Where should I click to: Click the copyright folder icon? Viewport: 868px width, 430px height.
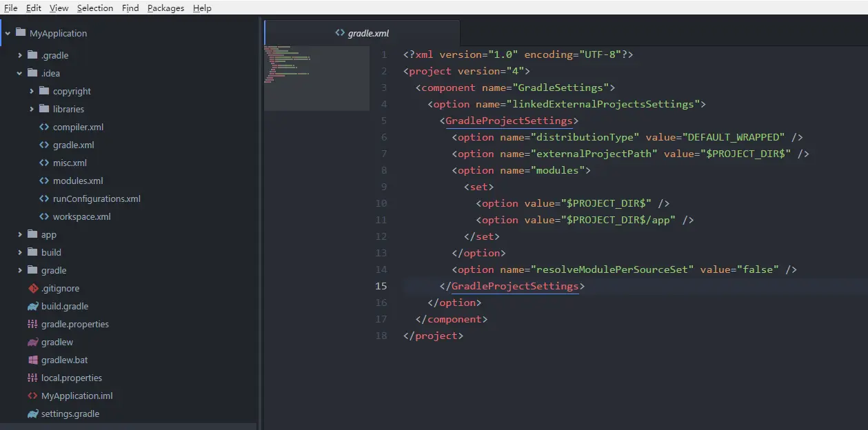[x=44, y=91]
